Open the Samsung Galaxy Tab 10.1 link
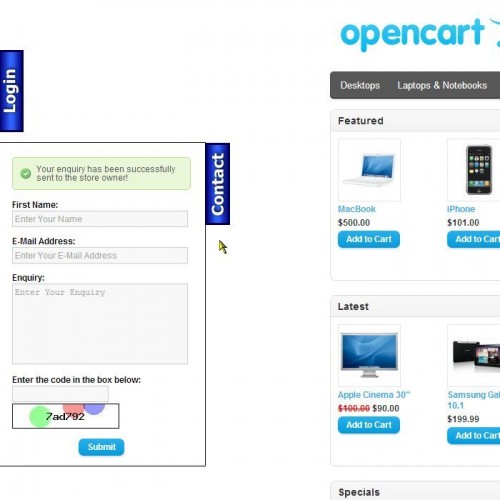Viewport: 500px width, 500px height. (474, 400)
